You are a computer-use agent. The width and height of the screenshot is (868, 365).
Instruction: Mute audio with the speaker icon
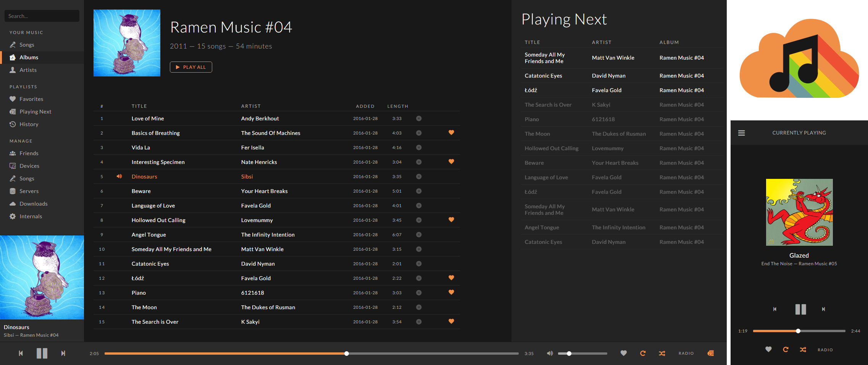550,353
